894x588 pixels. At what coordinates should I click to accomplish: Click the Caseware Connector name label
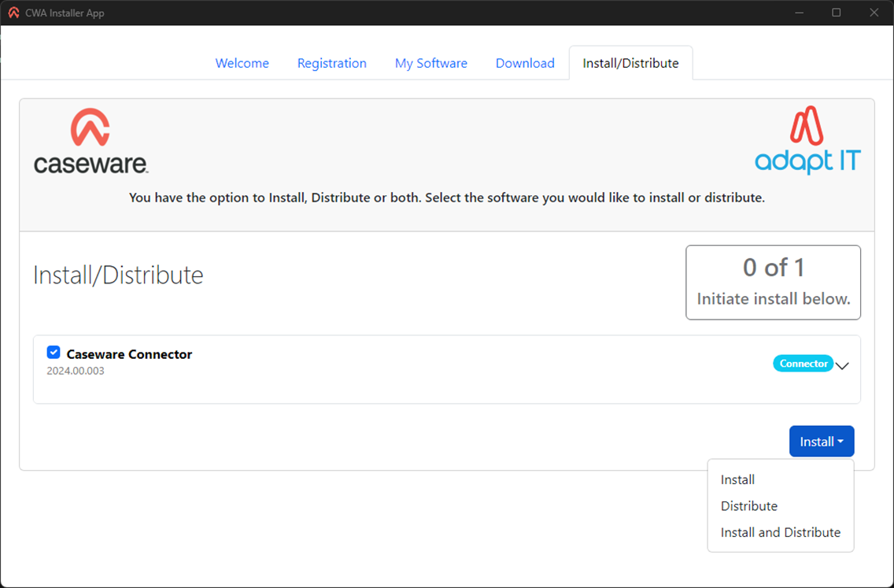(x=129, y=354)
